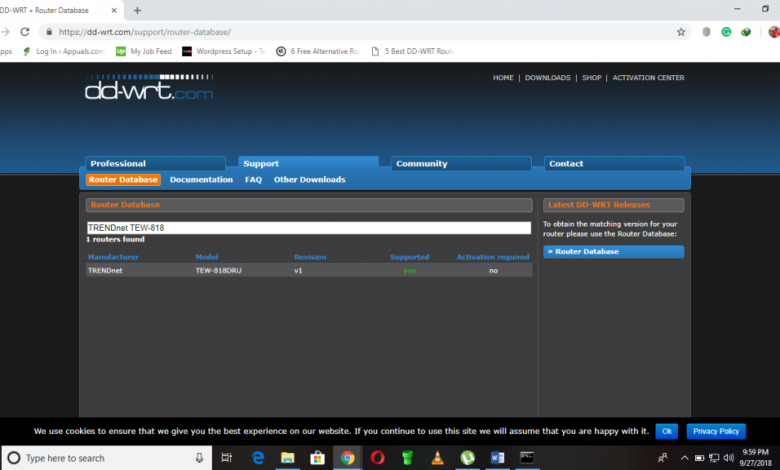Click the colorful globe extension icon
Screen dimensions: 780x470
pyautogui.click(x=746, y=32)
